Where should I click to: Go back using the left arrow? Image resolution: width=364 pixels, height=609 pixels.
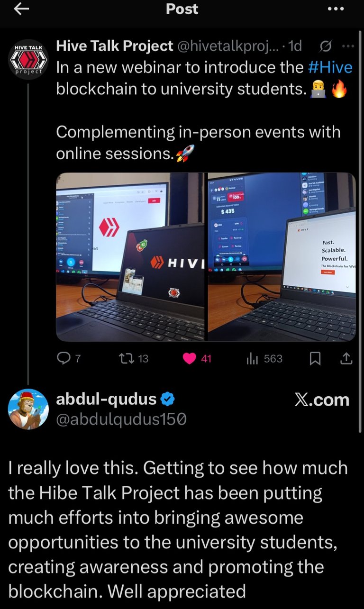click(x=22, y=9)
